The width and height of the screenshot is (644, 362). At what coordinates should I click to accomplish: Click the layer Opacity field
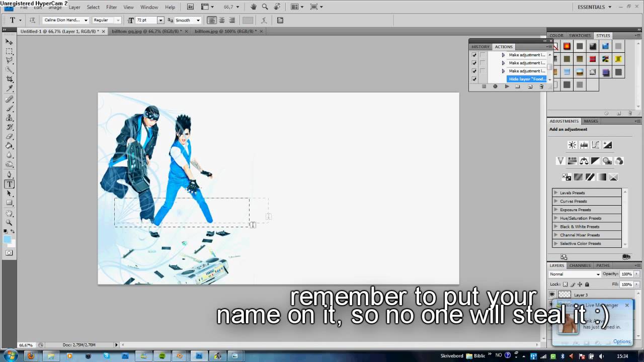click(626, 274)
